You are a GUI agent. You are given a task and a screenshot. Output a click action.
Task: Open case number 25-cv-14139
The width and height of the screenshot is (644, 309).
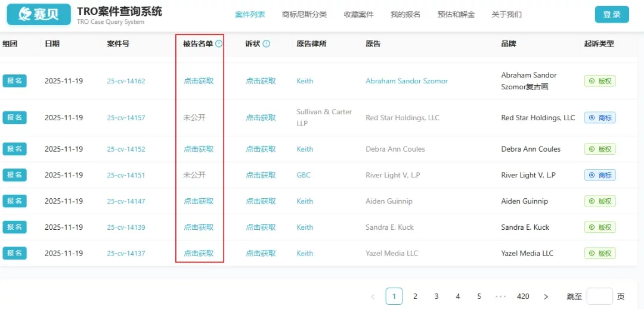[126, 227]
